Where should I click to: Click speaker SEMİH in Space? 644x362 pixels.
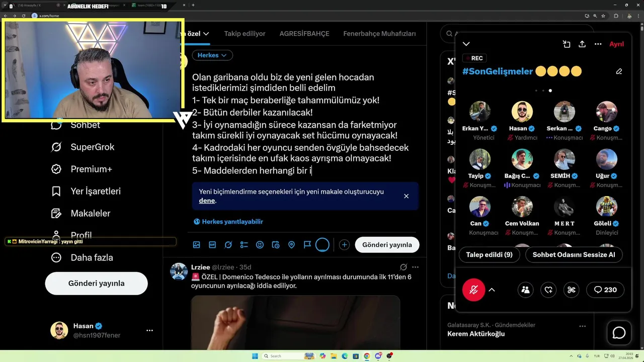coord(564,159)
